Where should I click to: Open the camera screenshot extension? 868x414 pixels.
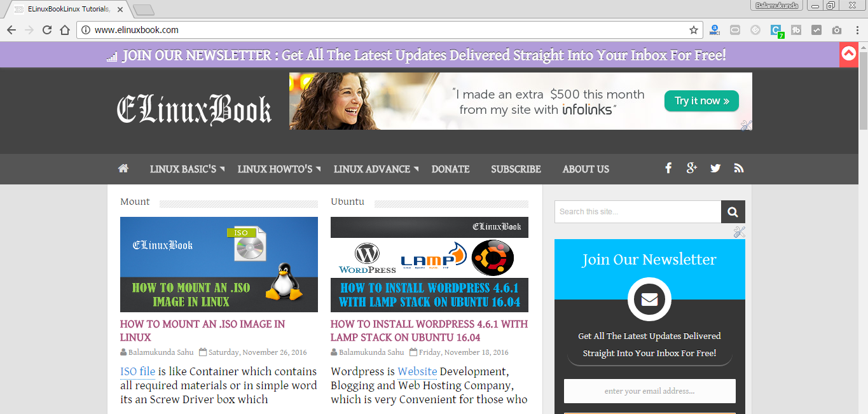837,30
